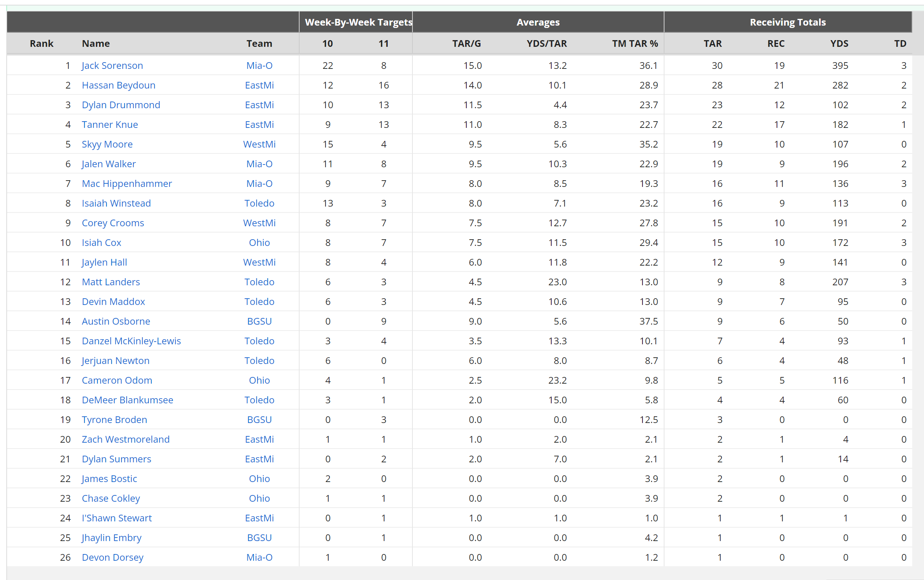The image size is (924, 580).
Task: Open BGSU team link in Tyrone Broden row
Action: click(x=260, y=419)
